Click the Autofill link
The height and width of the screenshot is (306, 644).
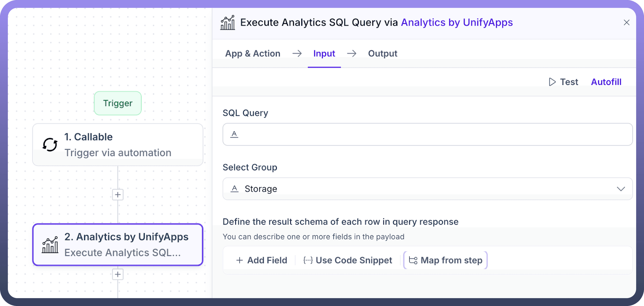(x=606, y=82)
